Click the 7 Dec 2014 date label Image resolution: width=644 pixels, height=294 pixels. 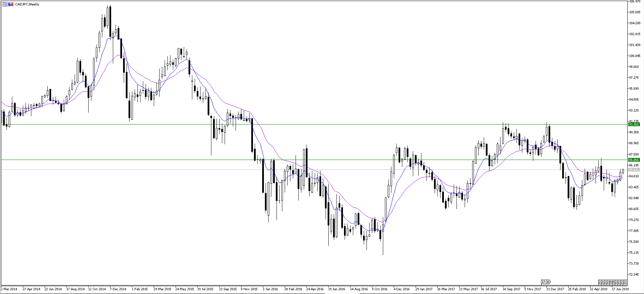(118, 289)
